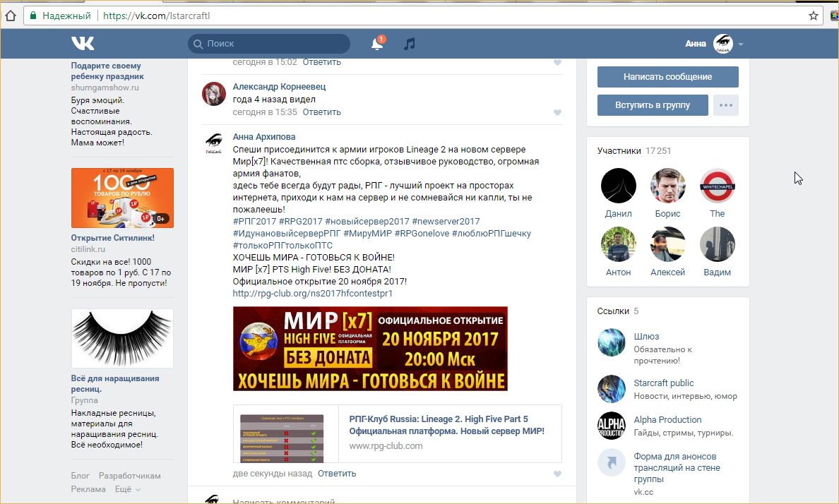Open Данил's member avatar
The image size is (839, 504).
(x=619, y=186)
